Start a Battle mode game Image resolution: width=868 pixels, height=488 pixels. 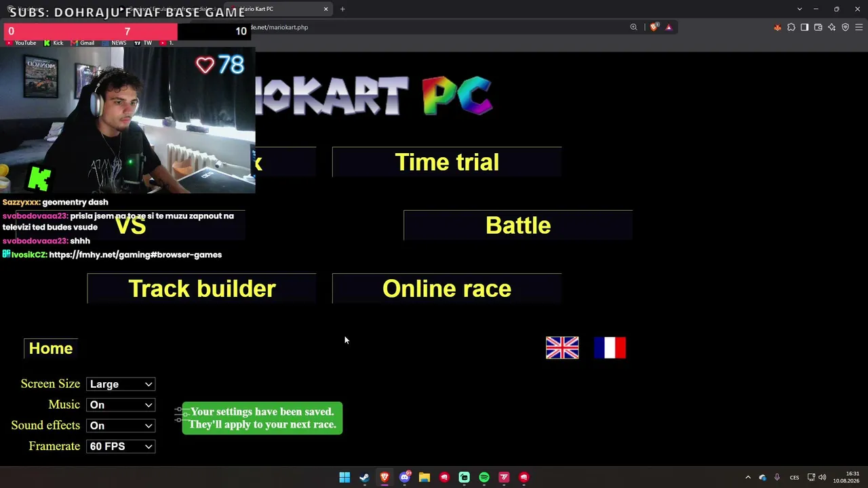518,226
